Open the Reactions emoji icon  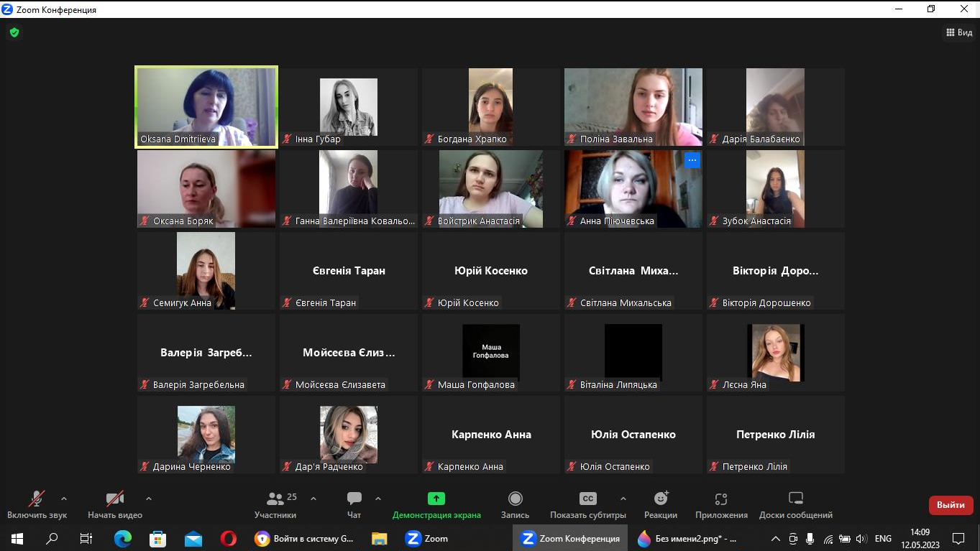(x=660, y=499)
